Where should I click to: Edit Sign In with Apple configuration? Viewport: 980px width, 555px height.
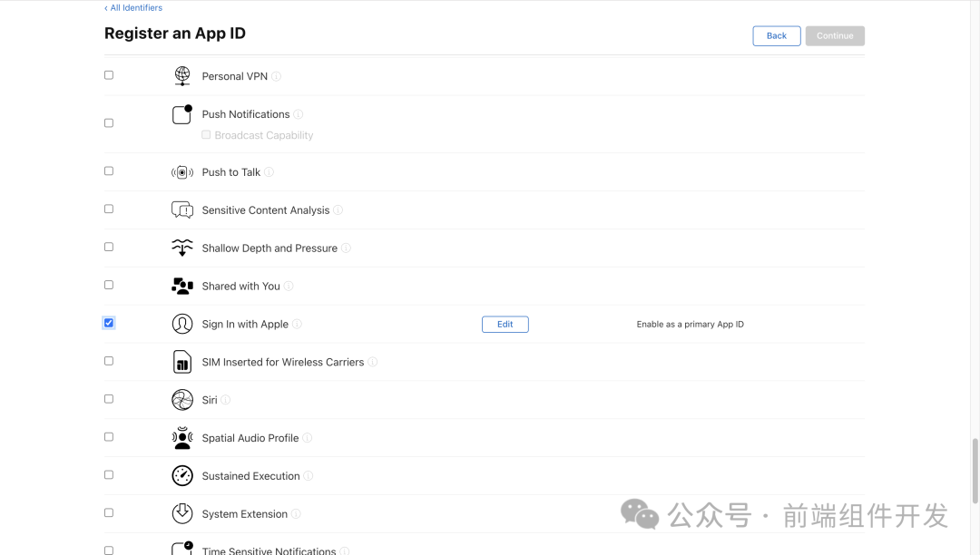tap(505, 324)
